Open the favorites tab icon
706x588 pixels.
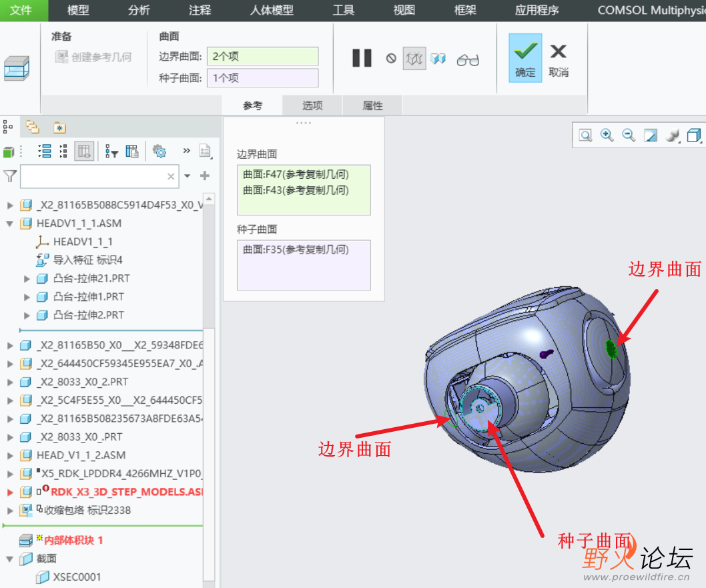[59, 127]
